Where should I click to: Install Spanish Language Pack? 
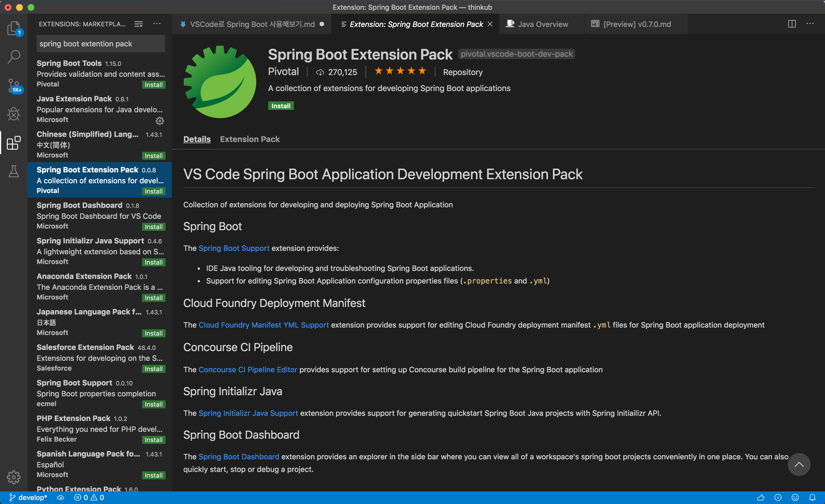click(153, 475)
